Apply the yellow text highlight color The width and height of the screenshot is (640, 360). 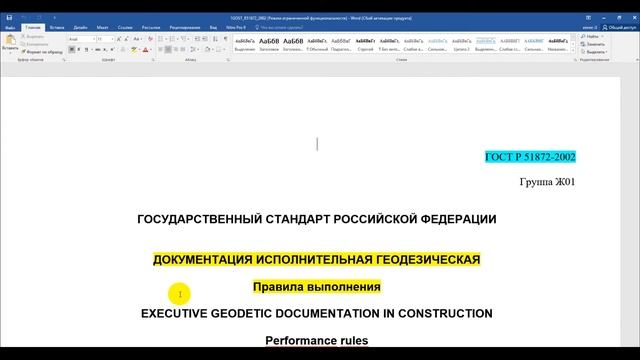(x=133, y=49)
